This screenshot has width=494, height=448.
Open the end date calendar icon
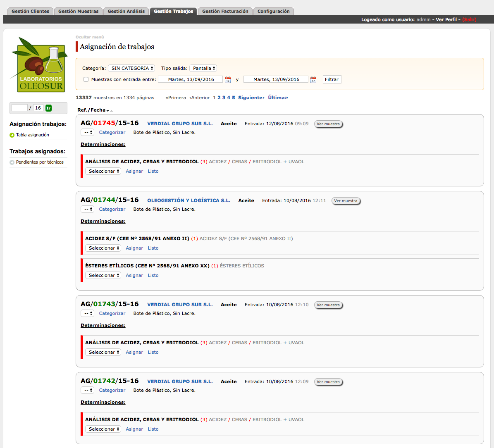point(313,80)
